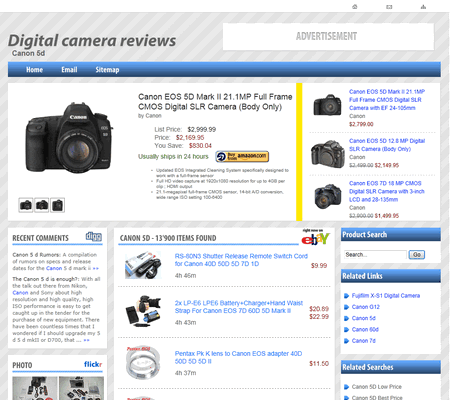The width and height of the screenshot is (450, 400).
Task: Open the Canon EOS 5D Mark II body-only title
Action: tap(215, 102)
